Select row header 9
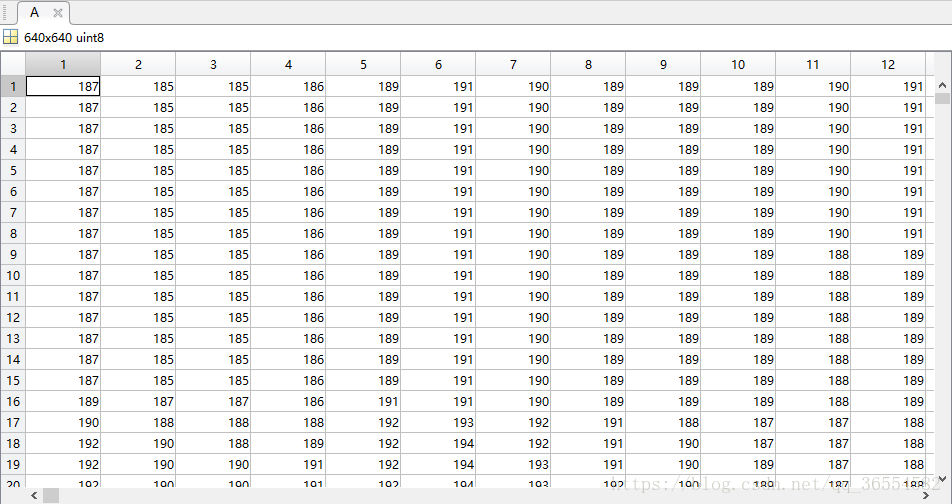The height and width of the screenshot is (504, 952). click(x=13, y=254)
